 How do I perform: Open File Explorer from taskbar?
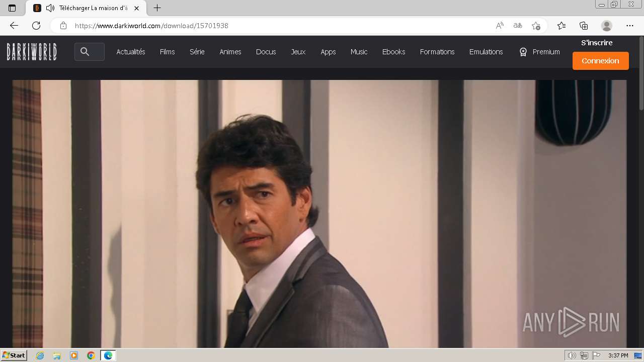(57, 355)
